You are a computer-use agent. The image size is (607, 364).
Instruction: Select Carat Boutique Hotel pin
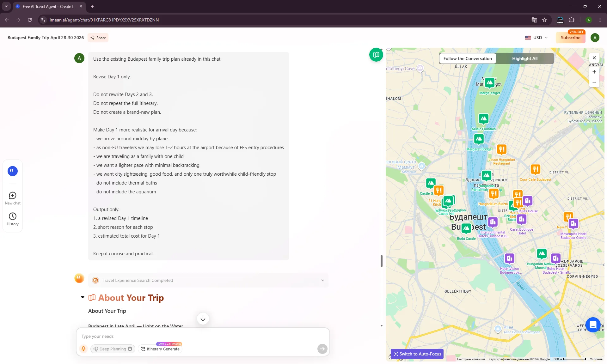pyautogui.click(x=522, y=219)
